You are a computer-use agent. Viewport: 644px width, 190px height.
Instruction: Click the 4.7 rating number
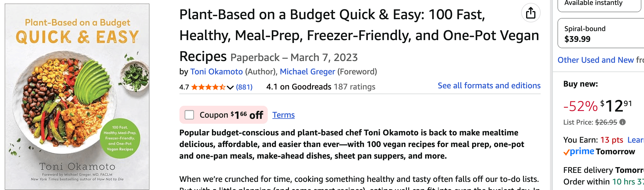(x=184, y=87)
